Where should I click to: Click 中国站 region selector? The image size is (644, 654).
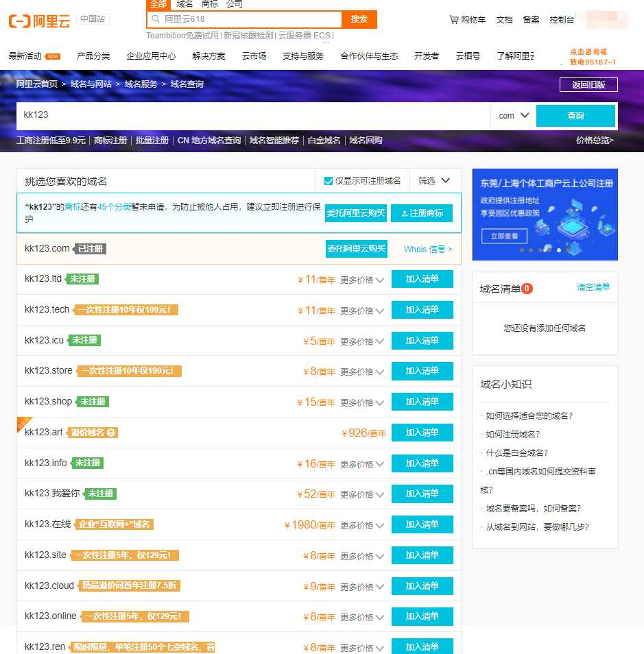(93, 19)
